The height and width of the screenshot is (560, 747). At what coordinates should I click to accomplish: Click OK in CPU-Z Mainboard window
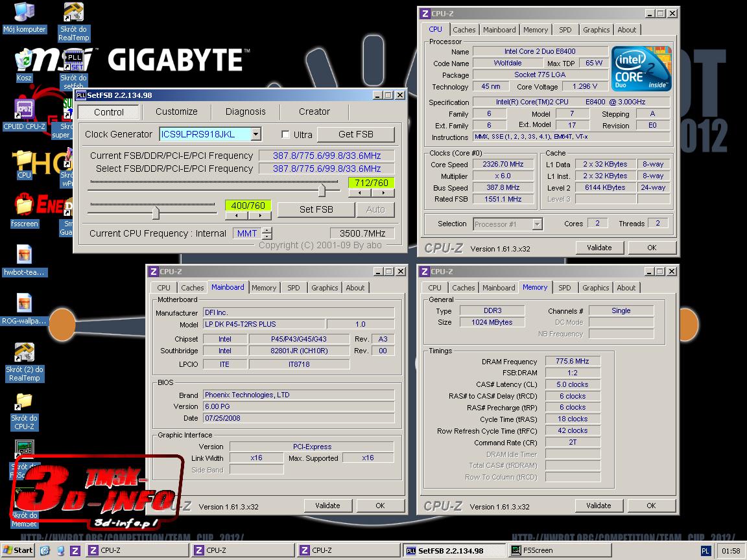click(380, 506)
